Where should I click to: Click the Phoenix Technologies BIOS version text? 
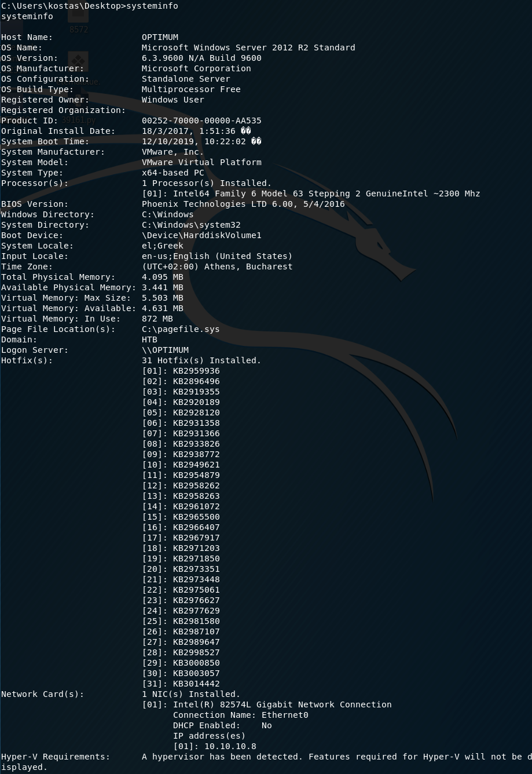(x=243, y=204)
